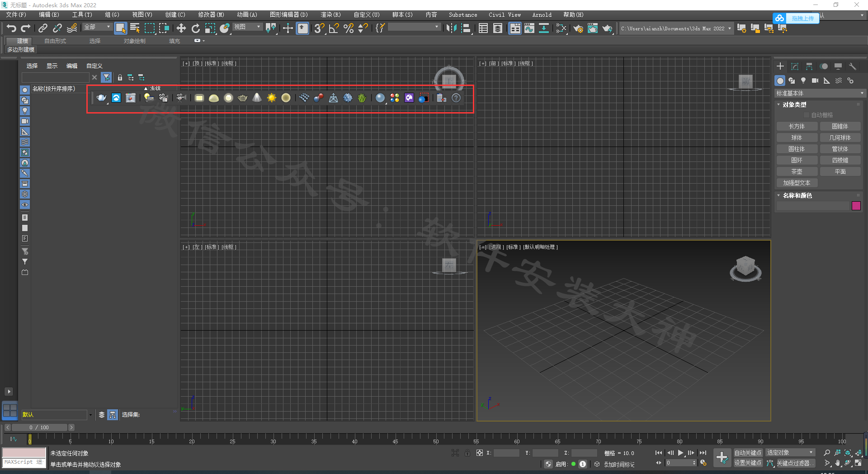This screenshot has height=474, width=868.
Task: Activate the Select and Rotate tool
Action: pyautogui.click(x=196, y=28)
